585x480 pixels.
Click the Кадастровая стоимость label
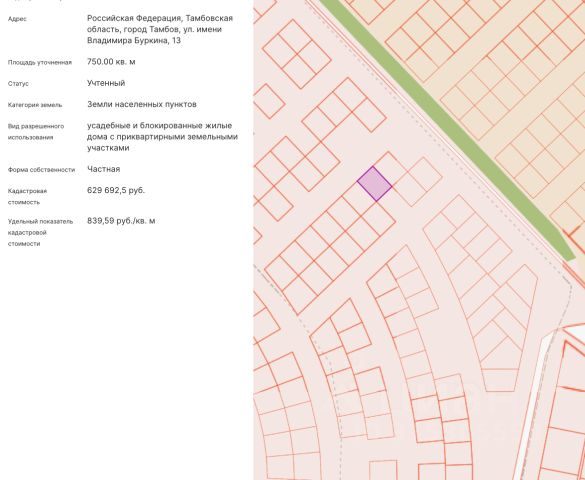coord(28,197)
